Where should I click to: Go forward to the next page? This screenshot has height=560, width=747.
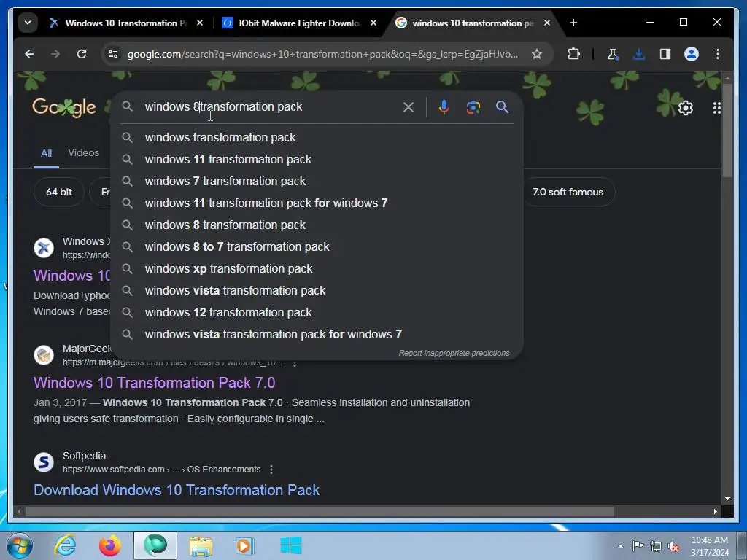(x=55, y=54)
